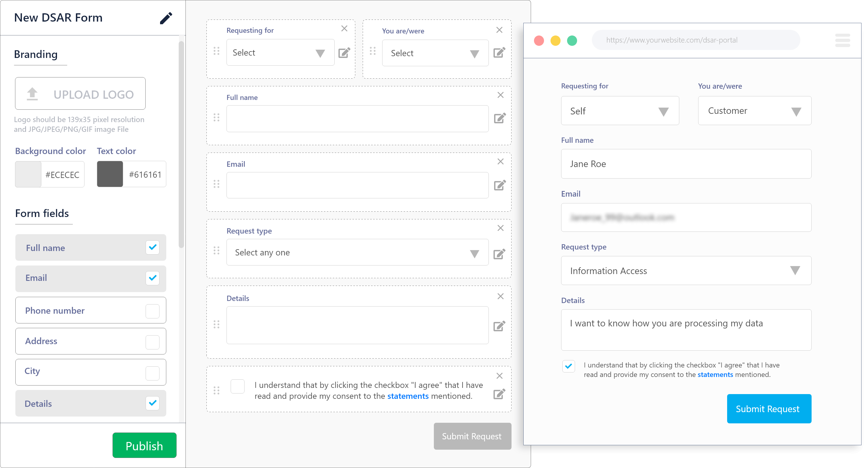
Task: Remove the Request type field block
Action: pyautogui.click(x=500, y=228)
